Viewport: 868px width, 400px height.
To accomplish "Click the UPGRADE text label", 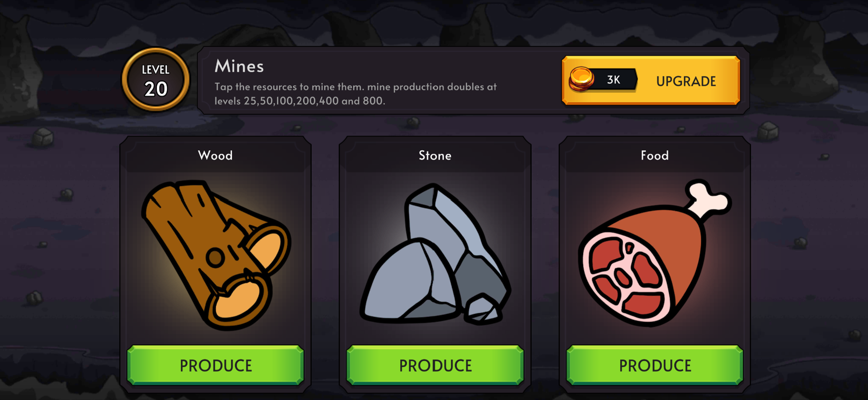I will (686, 81).
